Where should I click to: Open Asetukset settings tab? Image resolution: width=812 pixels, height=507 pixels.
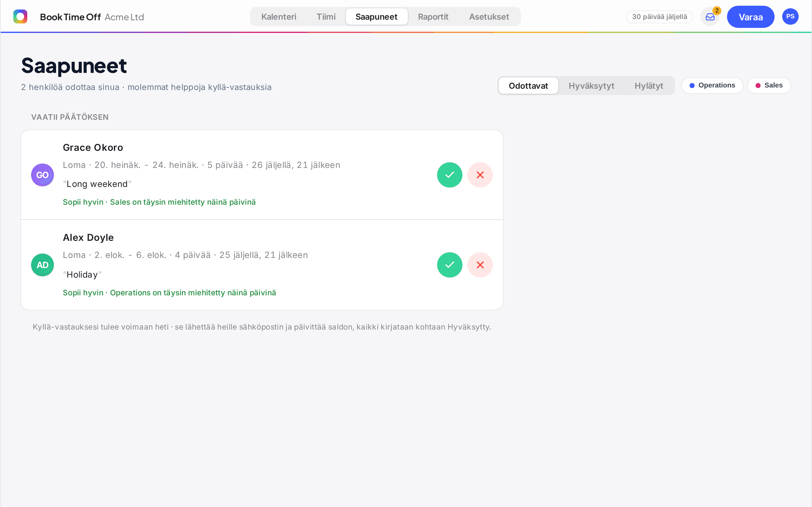tap(489, 17)
